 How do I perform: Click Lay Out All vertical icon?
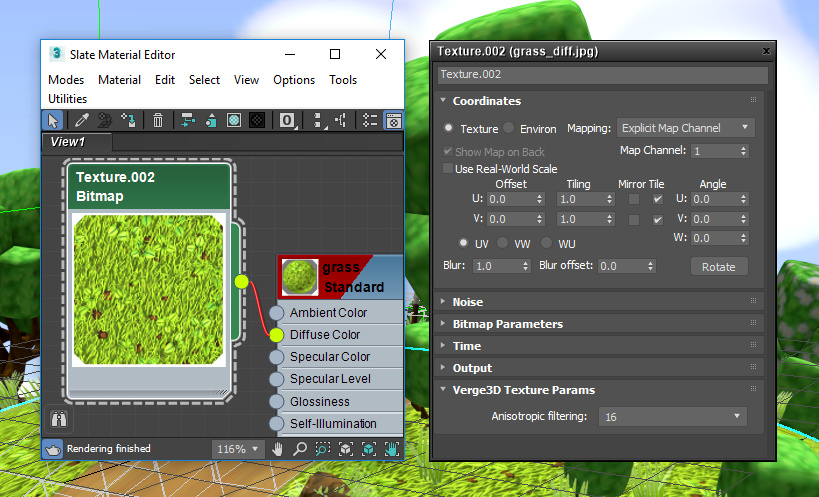point(318,121)
